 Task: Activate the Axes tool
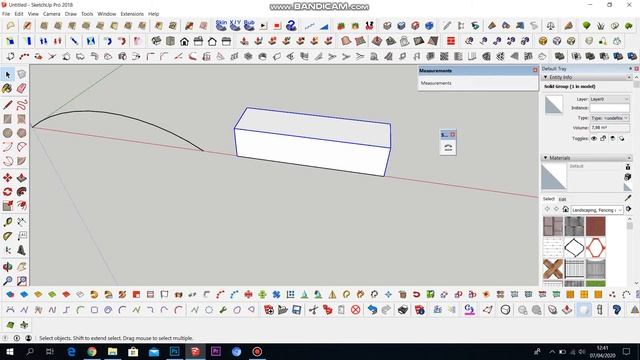(7, 250)
